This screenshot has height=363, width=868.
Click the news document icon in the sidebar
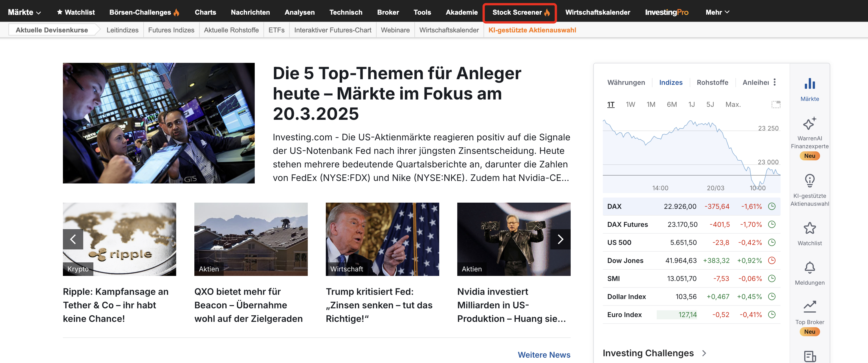(x=809, y=356)
